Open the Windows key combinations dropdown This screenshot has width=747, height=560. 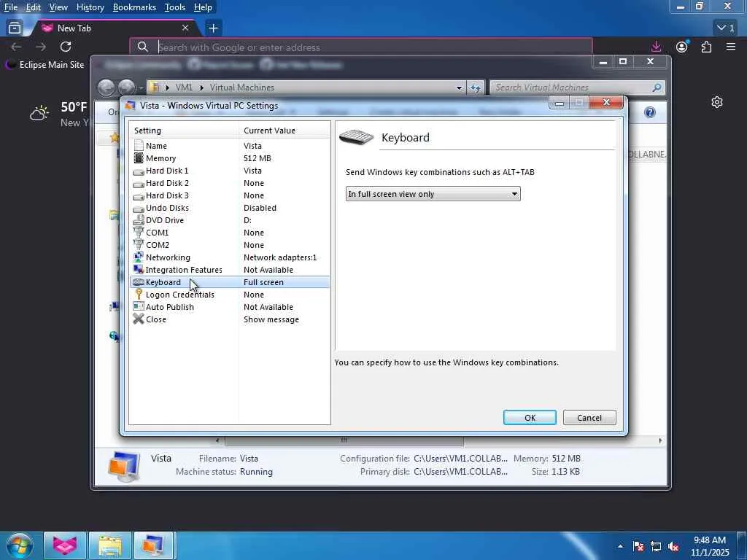[x=433, y=194]
